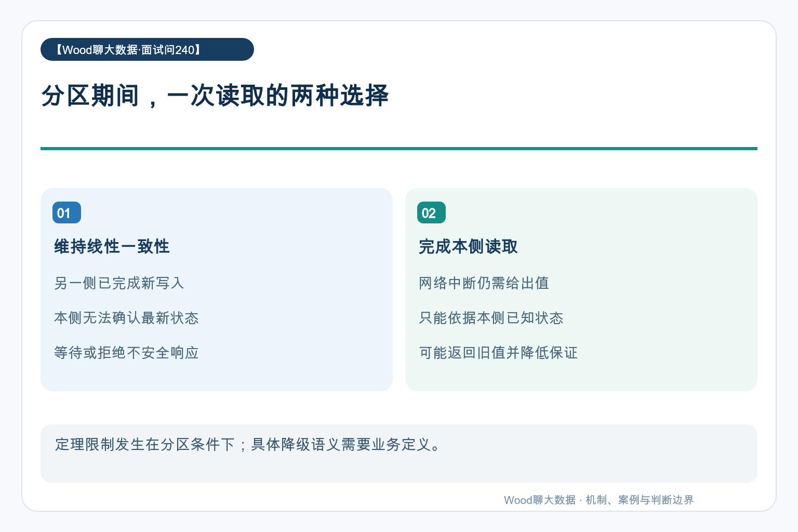The height and width of the screenshot is (532, 798).
Task: Select the note 定理限制发生在分区条件下
Action: coord(145,444)
